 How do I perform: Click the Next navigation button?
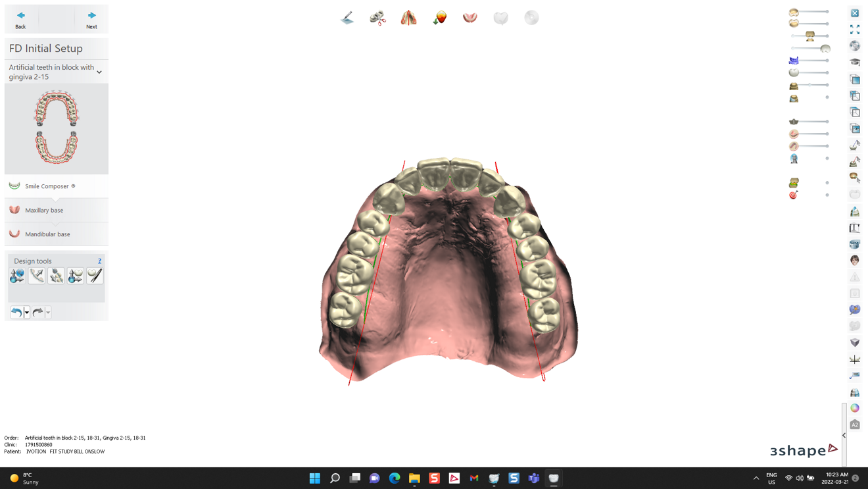click(91, 18)
